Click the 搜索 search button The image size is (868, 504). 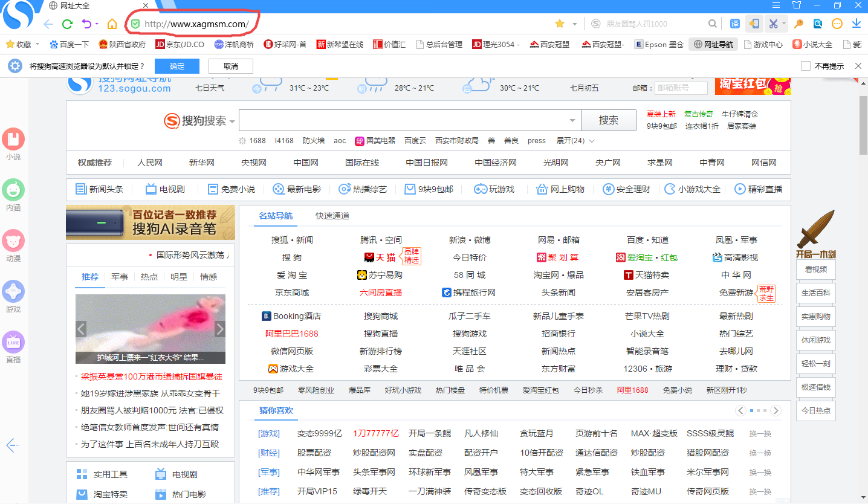(609, 120)
